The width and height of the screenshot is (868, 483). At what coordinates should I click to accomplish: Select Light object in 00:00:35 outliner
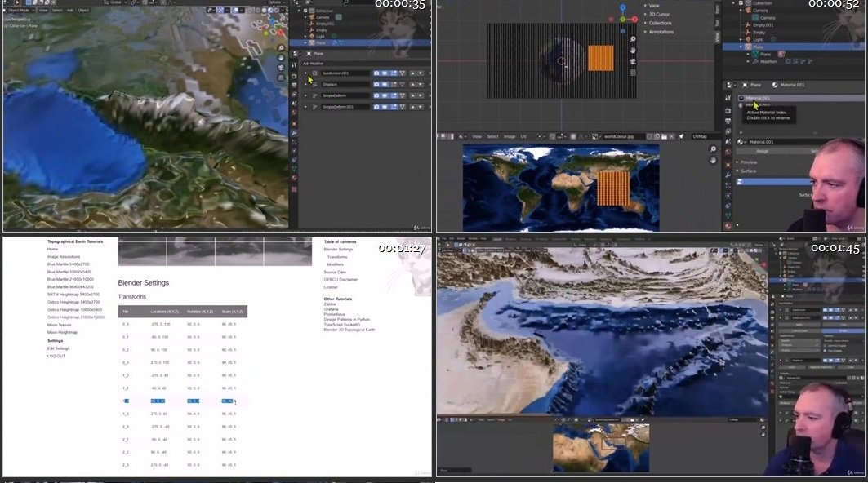pos(321,37)
